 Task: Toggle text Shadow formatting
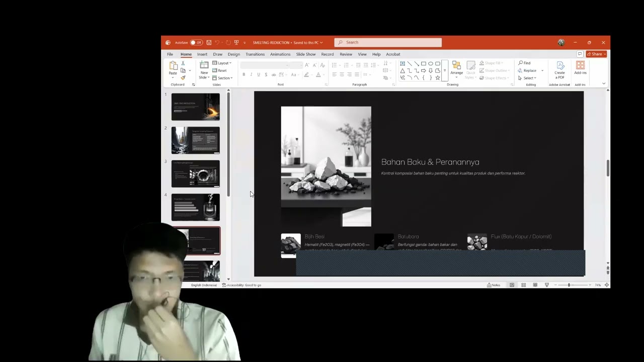[266, 74]
